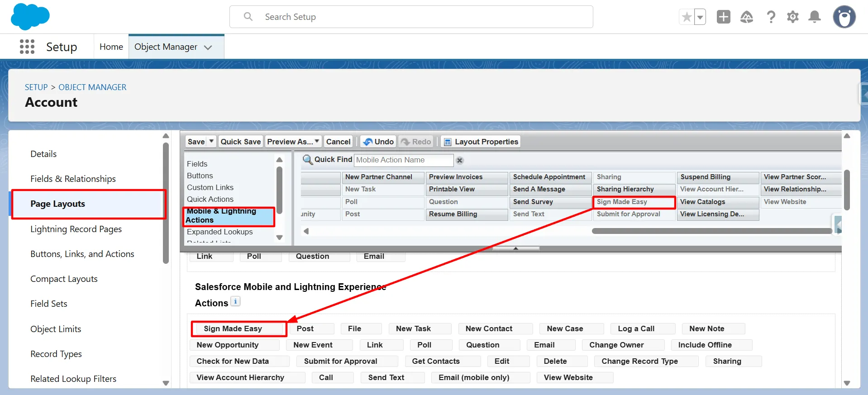
Task: Open the favorites list dropdown arrow
Action: 700,17
